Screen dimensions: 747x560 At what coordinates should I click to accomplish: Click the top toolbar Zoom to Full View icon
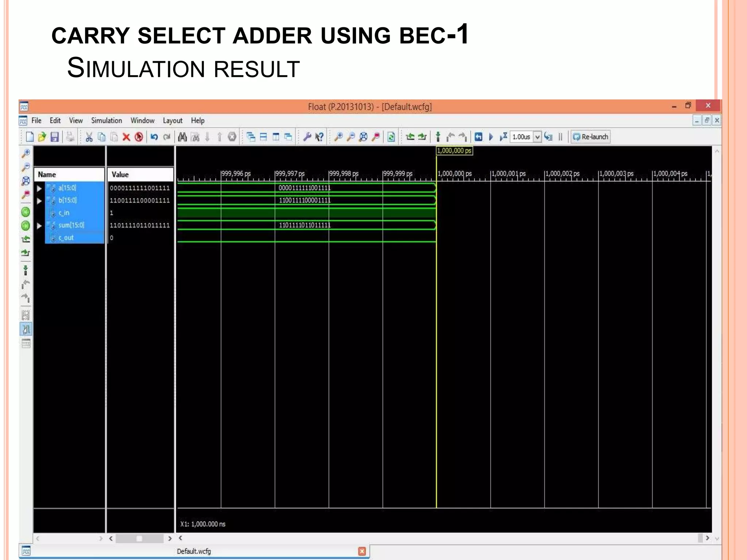[363, 137]
